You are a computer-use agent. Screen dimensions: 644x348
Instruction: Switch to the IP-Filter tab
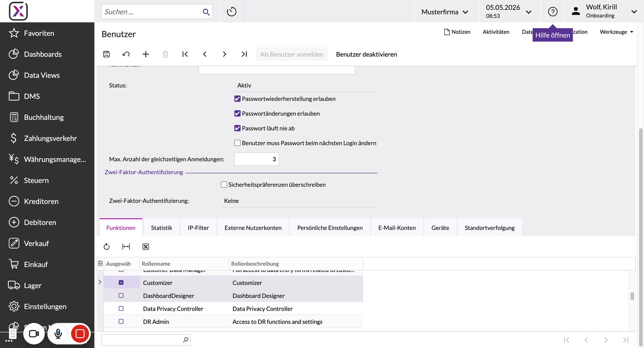pyautogui.click(x=198, y=228)
